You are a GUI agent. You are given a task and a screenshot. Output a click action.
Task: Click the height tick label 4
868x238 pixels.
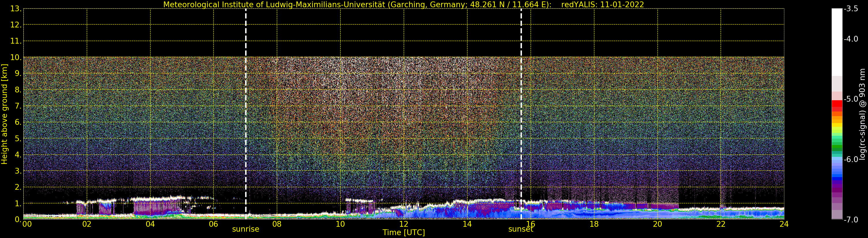coord(18,155)
